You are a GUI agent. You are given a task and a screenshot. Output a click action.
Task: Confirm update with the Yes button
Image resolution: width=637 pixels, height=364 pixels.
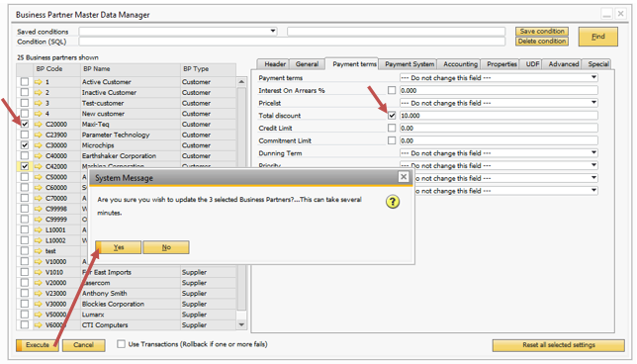119,247
